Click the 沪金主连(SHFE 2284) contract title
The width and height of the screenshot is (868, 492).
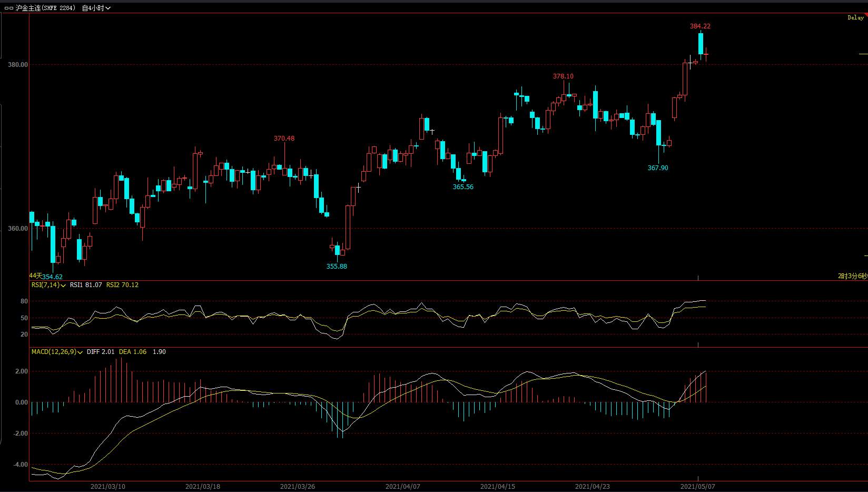pos(45,8)
